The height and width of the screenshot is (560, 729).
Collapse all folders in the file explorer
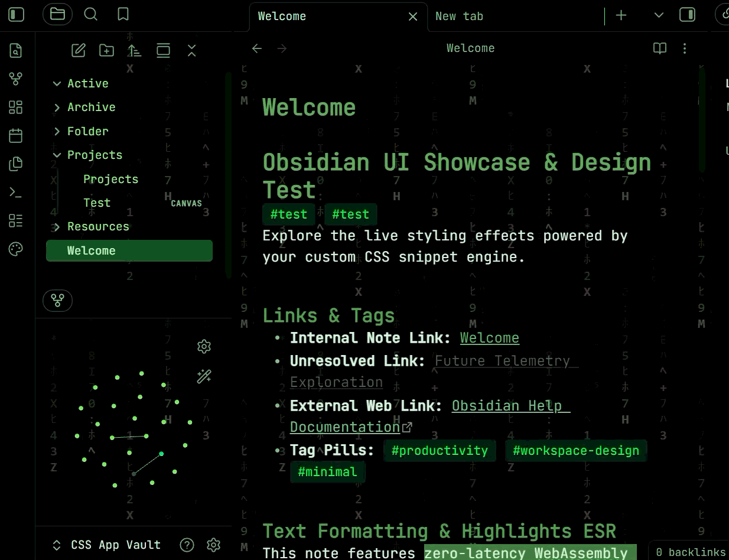pyautogui.click(x=191, y=50)
